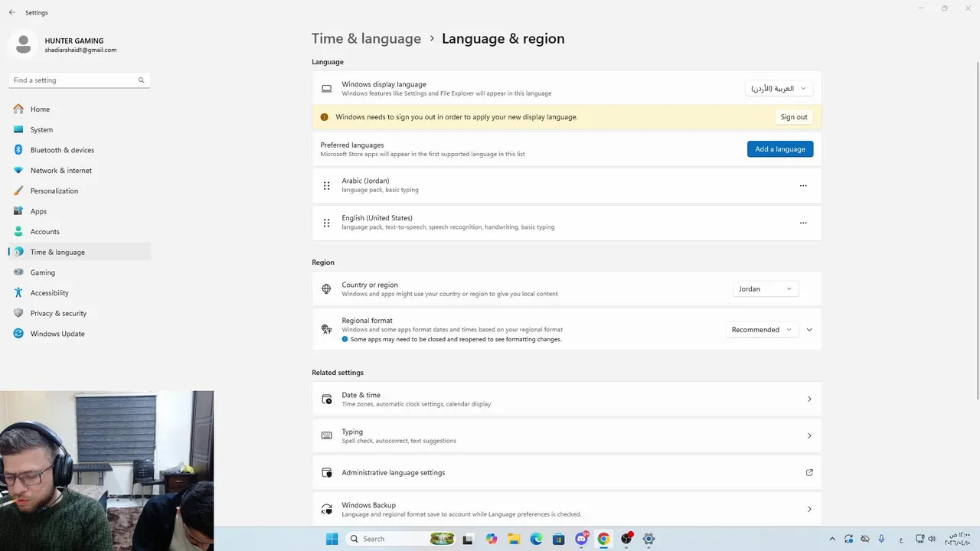Open File Explorer from the taskbar
The width and height of the screenshot is (980, 551).
[514, 539]
